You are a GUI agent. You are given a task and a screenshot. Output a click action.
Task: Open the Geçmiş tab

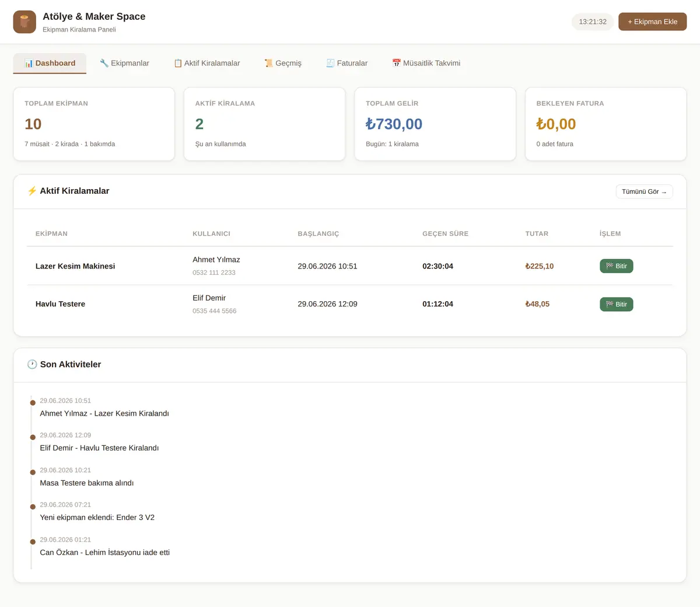[x=283, y=63]
